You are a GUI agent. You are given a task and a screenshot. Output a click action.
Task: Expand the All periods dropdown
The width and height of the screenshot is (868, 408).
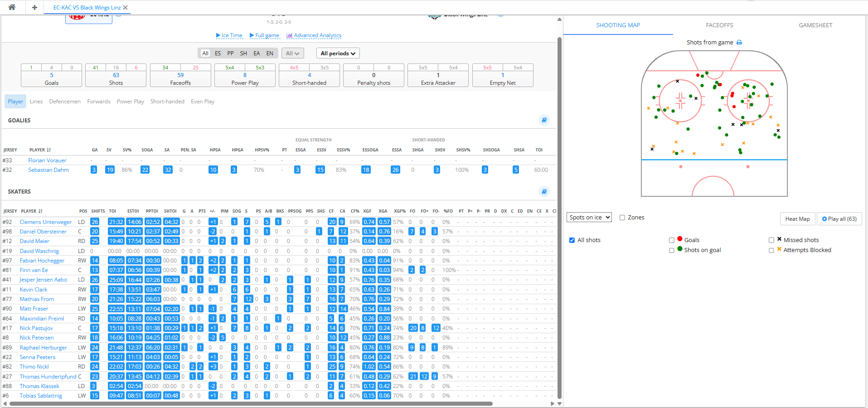338,53
